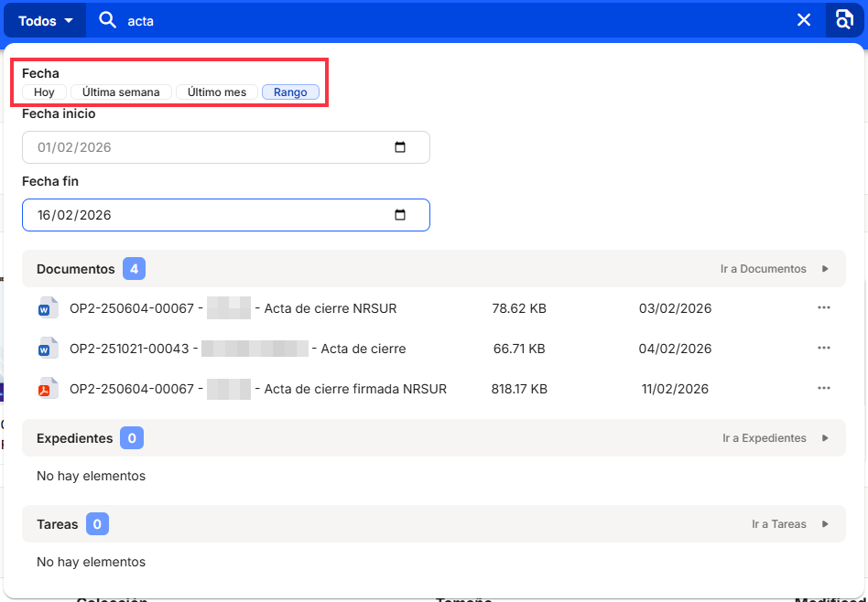Image resolution: width=868 pixels, height=602 pixels.
Task: Open more options for Acta de cierre NRSUR
Action: point(824,308)
